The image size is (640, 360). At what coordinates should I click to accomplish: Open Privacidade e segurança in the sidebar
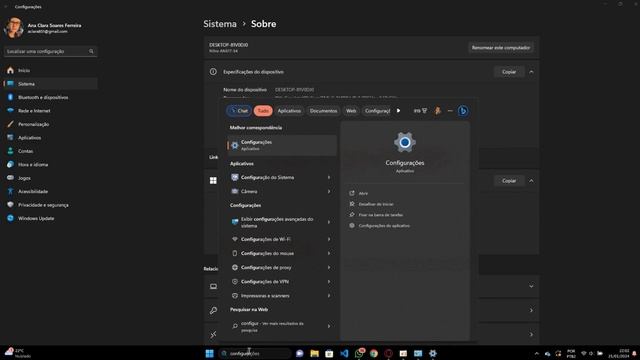point(51,205)
